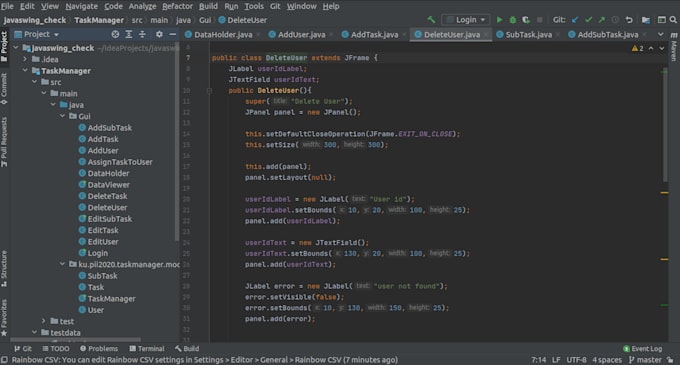The width and height of the screenshot is (680, 365).
Task: Open the Commit side tool window
Action: (4, 89)
